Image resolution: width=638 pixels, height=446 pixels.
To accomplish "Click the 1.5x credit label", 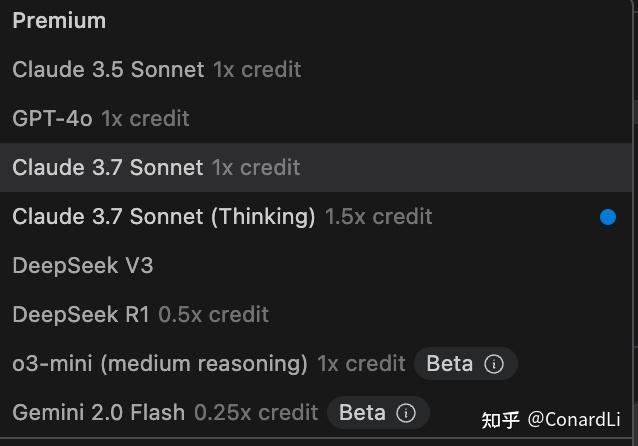I will point(378,216).
